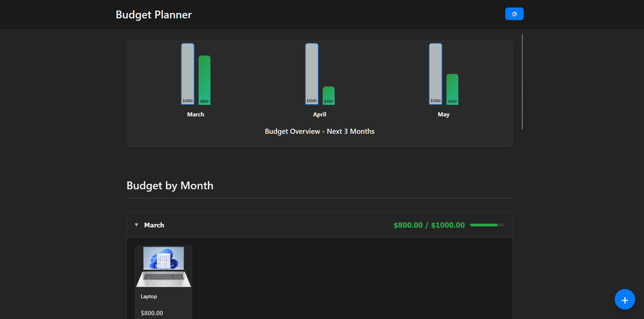Screen dimensions: 644x319
Task: Click the March progress bar
Action: click(x=487, y=225)
